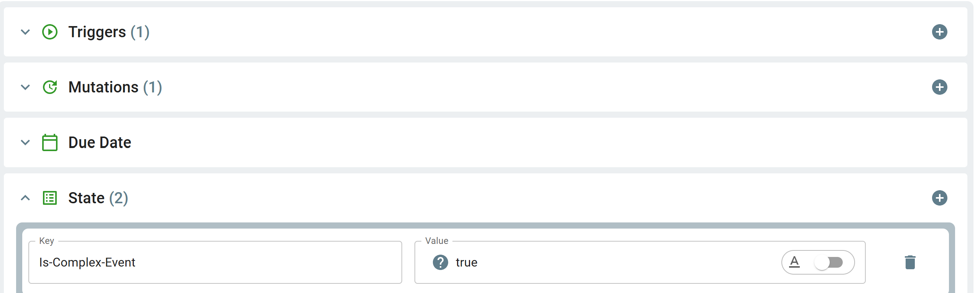Screen dimensions: 980x293
Task: Delete the Is-Complex-Event state entry
Action: [910, 262]
